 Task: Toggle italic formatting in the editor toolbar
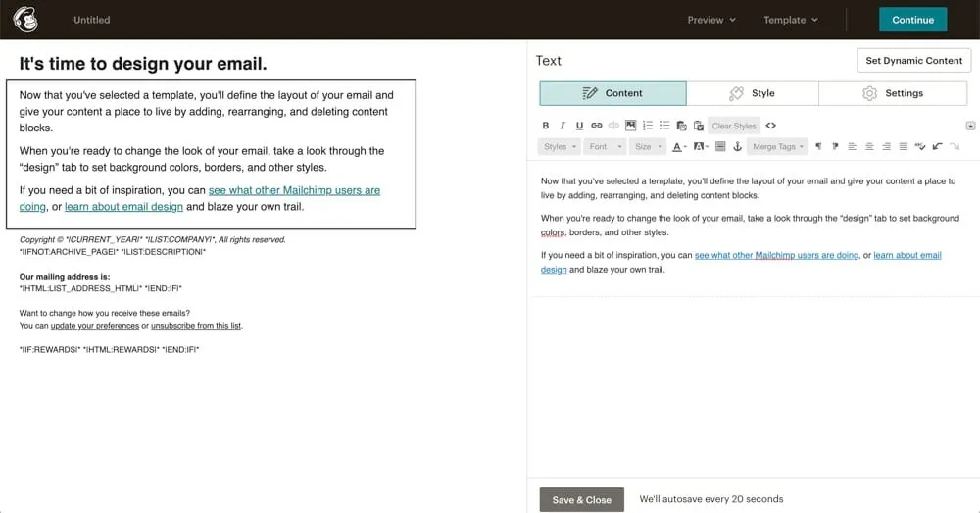coord(563,126)
